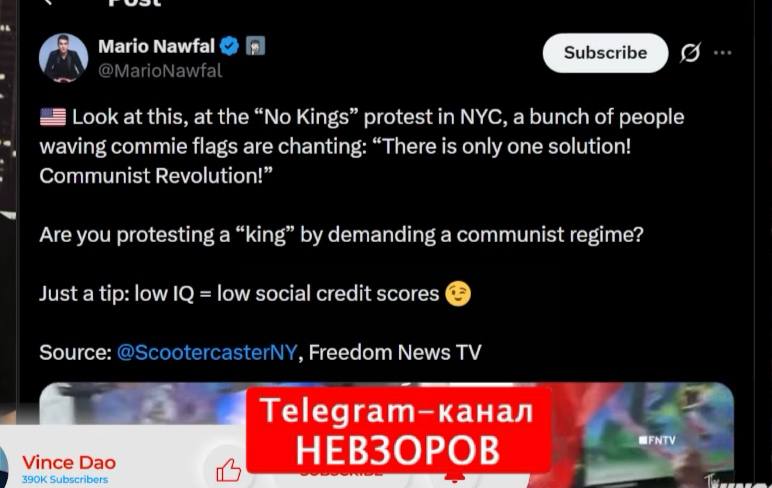Image resolution: width=772 pixels, height=488 pixels.
Task: Click the back arrow beside Post header
Action: (x=48, y=2)
